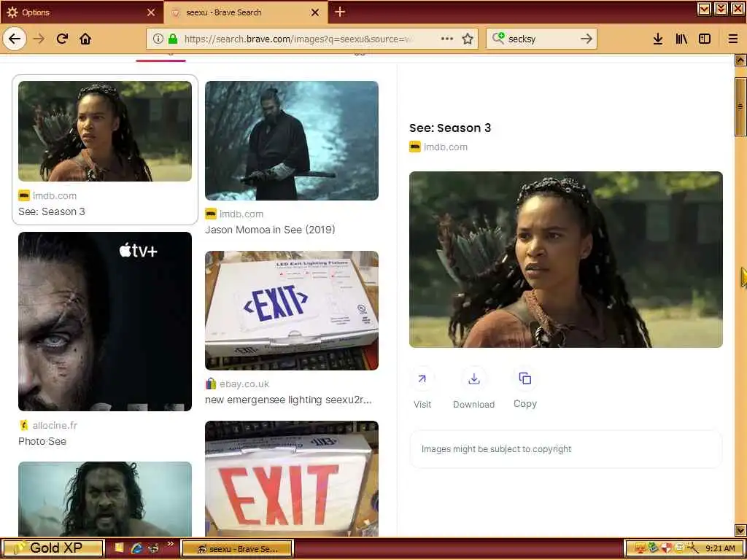This screenshot has width=747, height=560.
Task: Click See: Season 3 preview title
Action: 449,128
